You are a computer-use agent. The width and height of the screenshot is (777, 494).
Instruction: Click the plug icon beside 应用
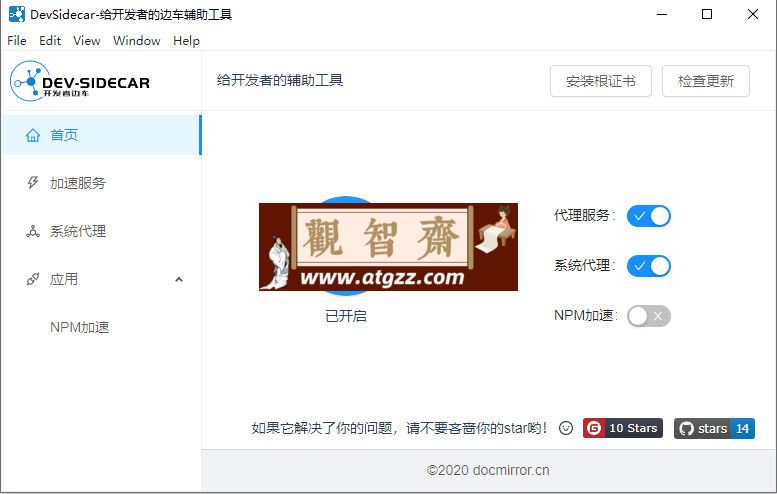[x=33, y=279]
